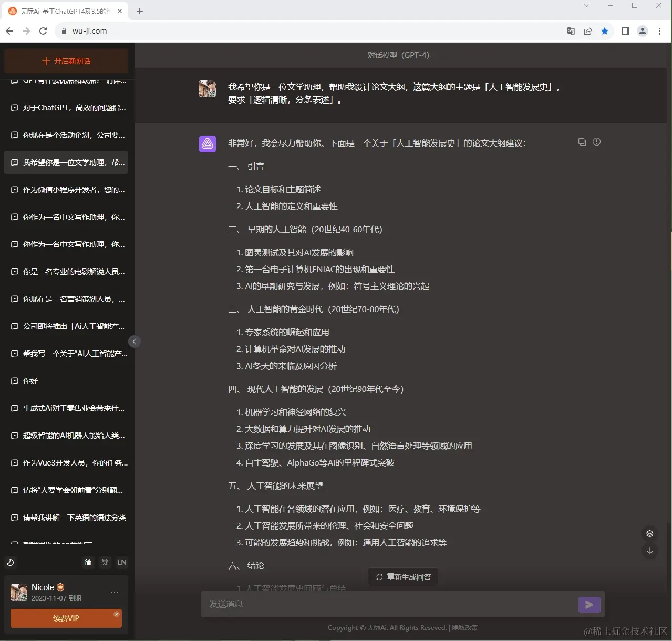Switch language to Traditional Chinese 繁
672x641 pixels.
105,562
